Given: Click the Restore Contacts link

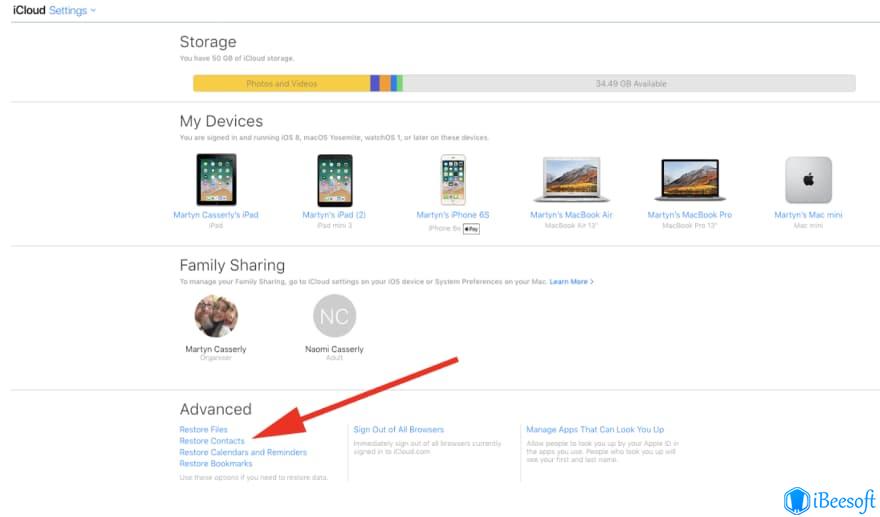Looking at the screenshot, I should (212, 441).
